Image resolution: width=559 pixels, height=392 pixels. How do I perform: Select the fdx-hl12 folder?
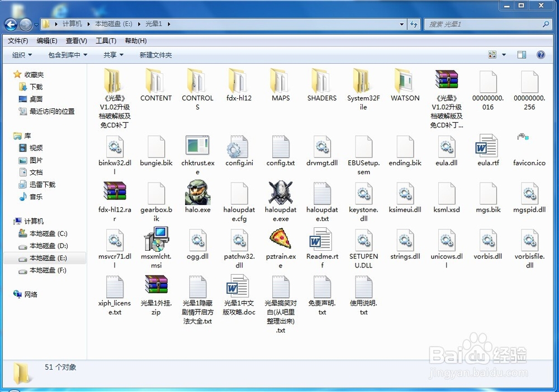(x=239, y=80)
